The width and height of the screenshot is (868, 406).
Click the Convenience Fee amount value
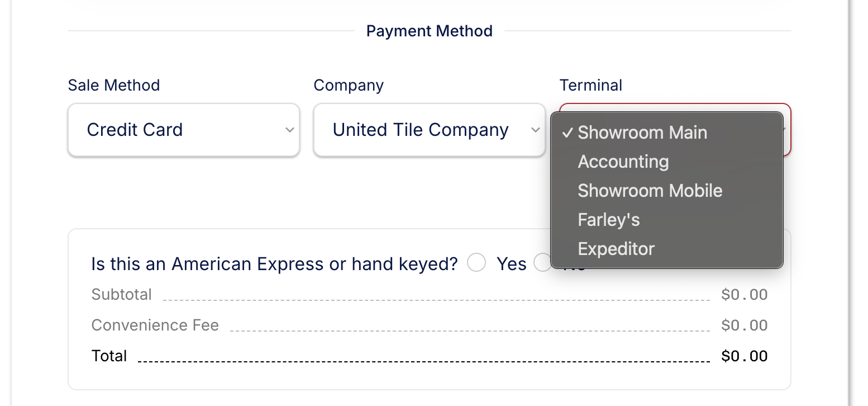click(x=744, y=325)
